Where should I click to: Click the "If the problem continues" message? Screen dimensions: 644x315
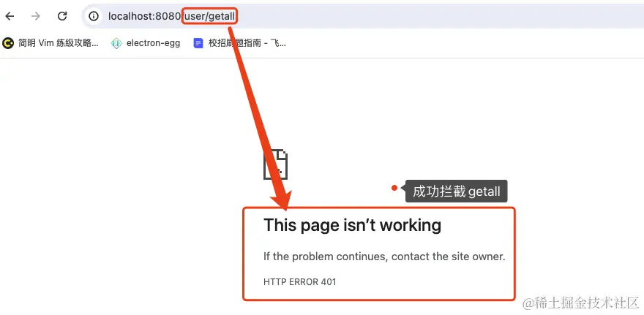point(384,257)
